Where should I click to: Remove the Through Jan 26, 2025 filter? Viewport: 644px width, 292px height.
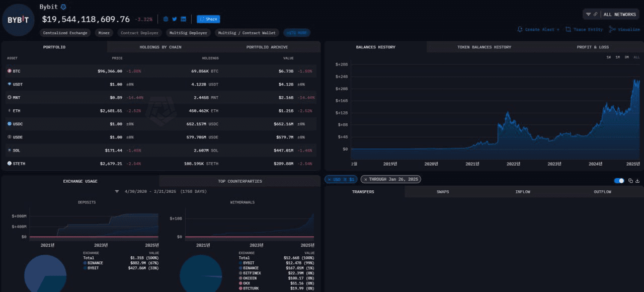[365, 179]
